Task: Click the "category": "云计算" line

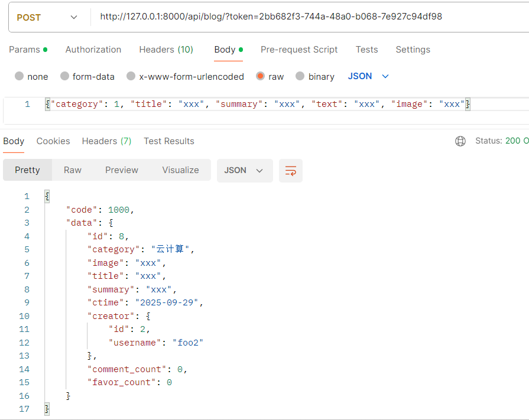Action: pos(141,249)
